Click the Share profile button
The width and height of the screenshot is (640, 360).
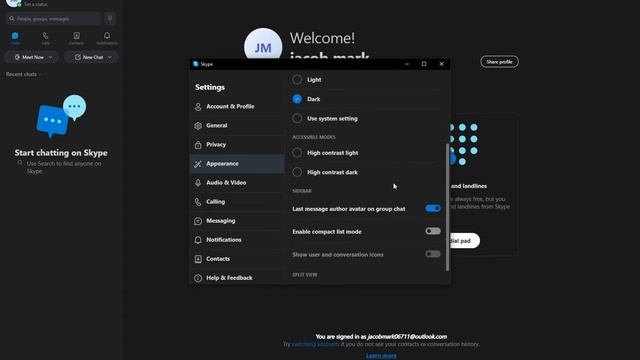[x=499, y=62]
